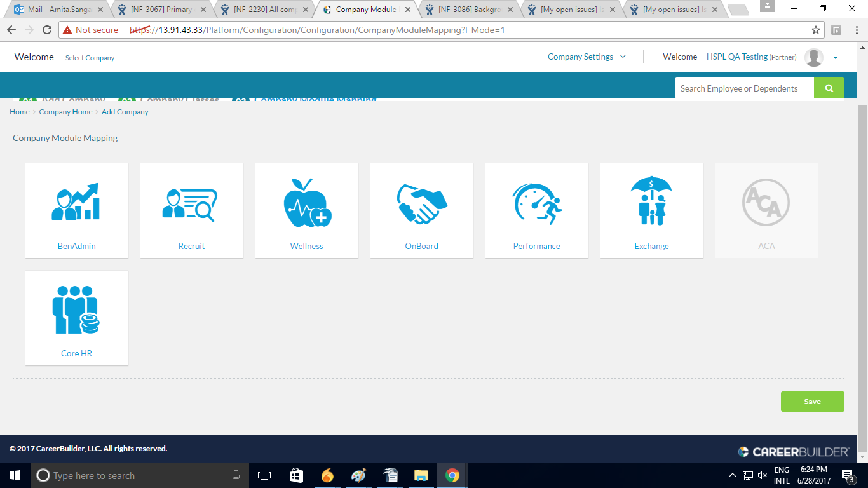Click the Chrome icon in the taskbar
The height and width of the screenshot is (488, 868).
[x=452, y=475]
